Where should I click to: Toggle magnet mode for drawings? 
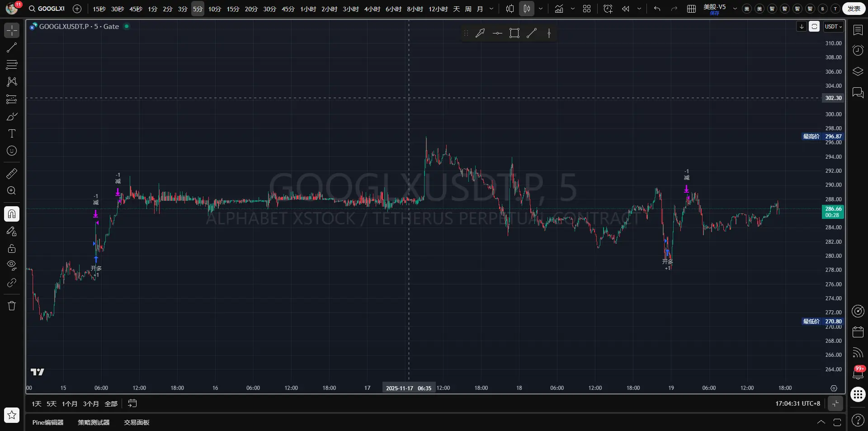12,213
